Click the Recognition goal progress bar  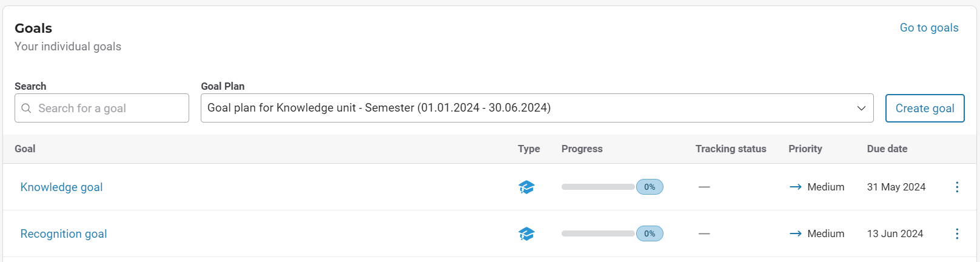tap(598, 234)
